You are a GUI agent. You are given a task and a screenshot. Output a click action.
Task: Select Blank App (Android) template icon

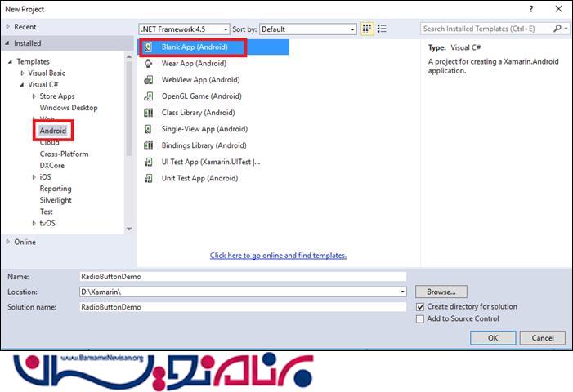coord(149,47)
